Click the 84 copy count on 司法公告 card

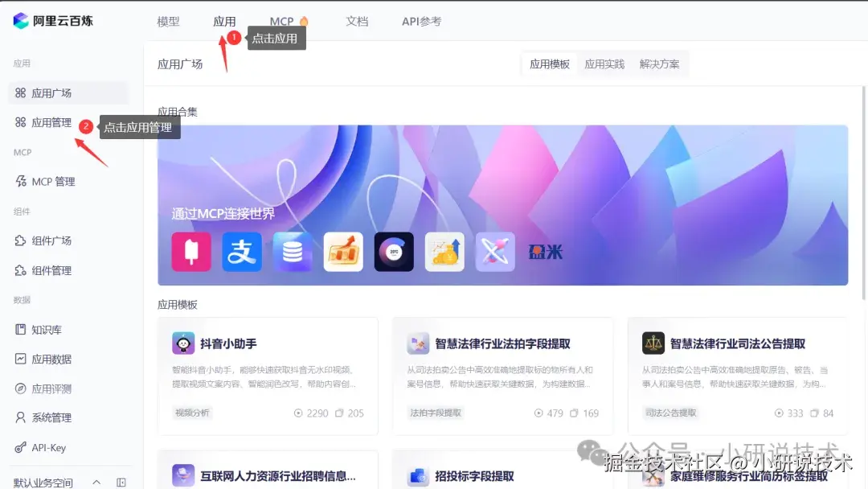(821, 413)
